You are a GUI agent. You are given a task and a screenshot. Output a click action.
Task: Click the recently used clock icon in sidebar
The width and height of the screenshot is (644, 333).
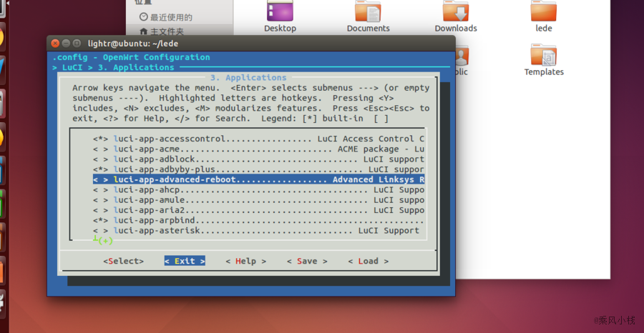point(143,17)
